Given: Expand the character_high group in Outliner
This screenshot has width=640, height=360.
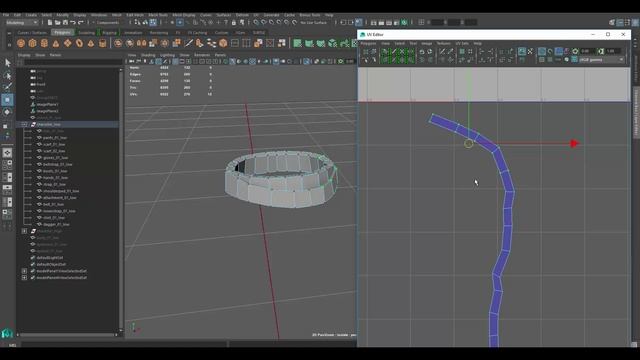Looking at the screenshot, I should (x=24, y=231).
